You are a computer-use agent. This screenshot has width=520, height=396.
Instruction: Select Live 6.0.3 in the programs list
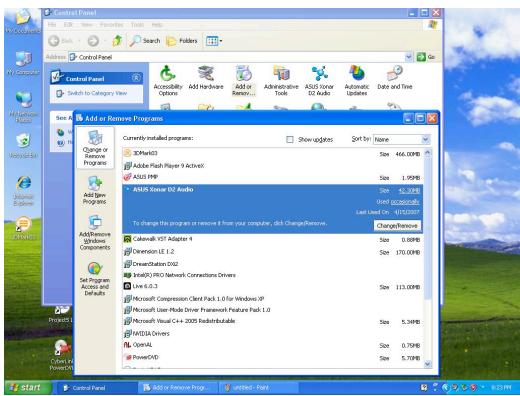point(273,286)
